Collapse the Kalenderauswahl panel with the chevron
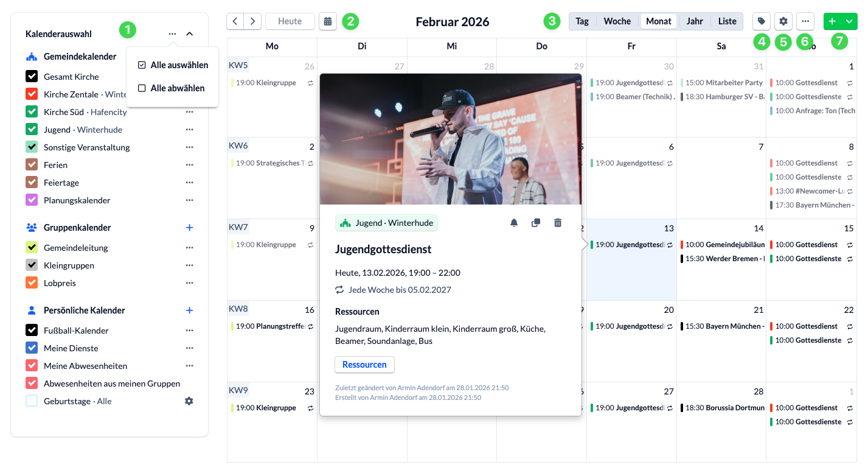868x473 pixels. point(189,35)
